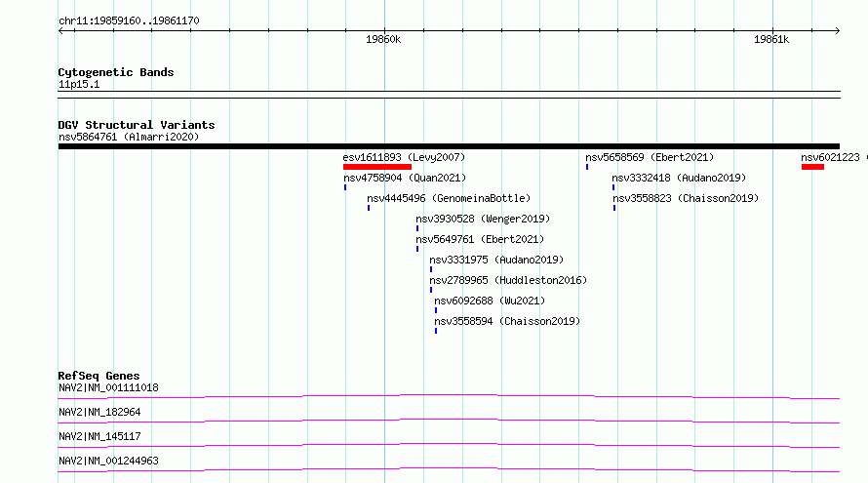The image size is (868, 483).
Task: Open nsv4445496 (GenomeinaBottle) variant label
Action: [449, 198]
